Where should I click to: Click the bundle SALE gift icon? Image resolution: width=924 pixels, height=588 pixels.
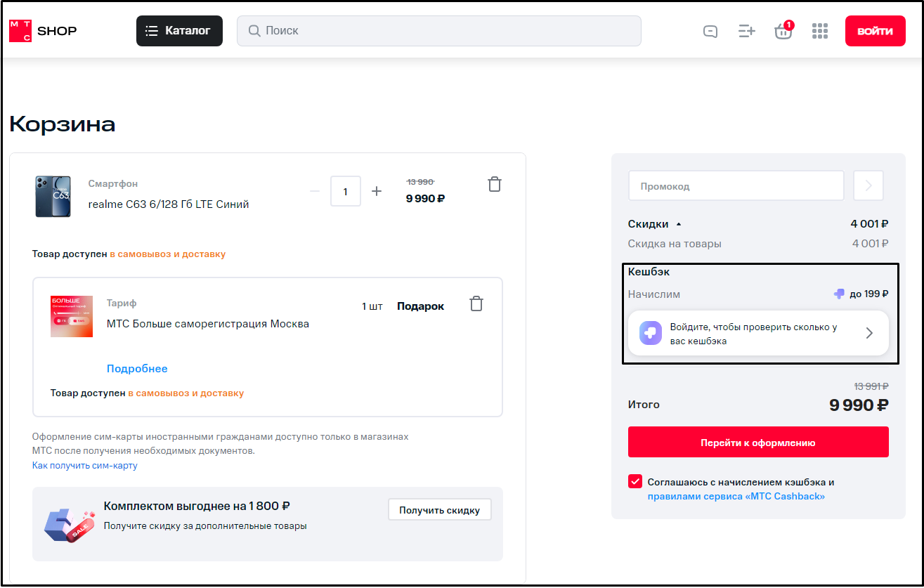coord(69,524)
